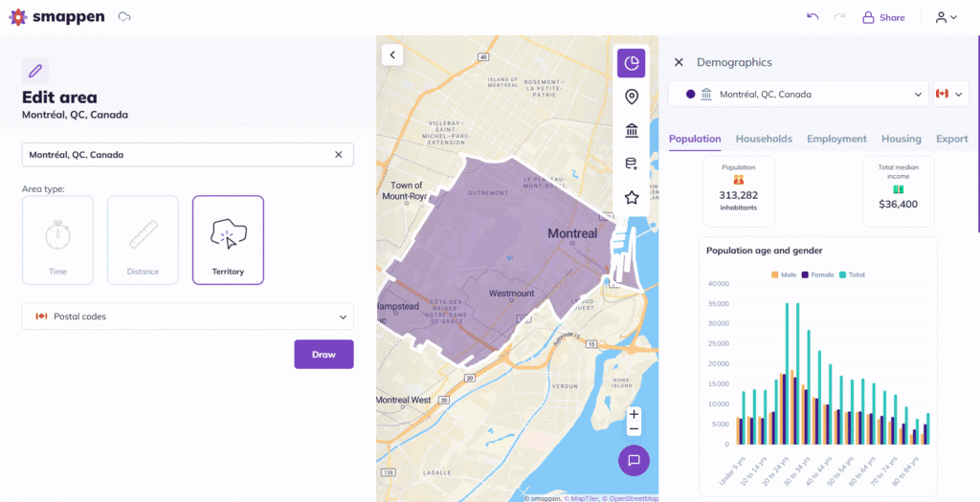Expand the Postal codes dropdown
980x502 pixels.
pyautogui.click(x=188, y=316)
